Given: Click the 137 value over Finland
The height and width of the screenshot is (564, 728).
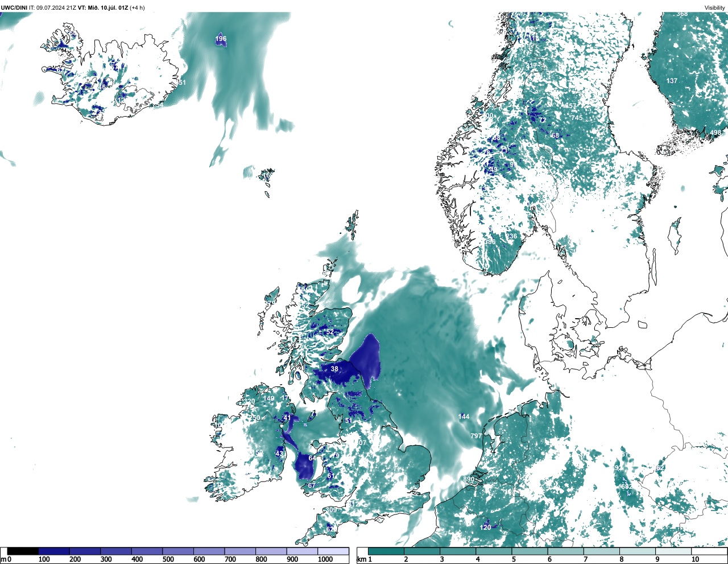Looking at the screenshot, I should click(x=672, y=81).
